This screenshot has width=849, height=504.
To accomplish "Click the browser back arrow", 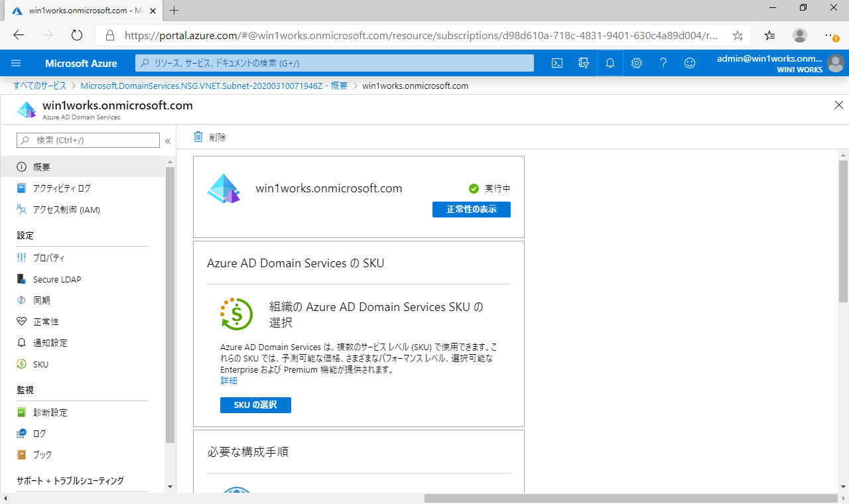I will 19,35.
